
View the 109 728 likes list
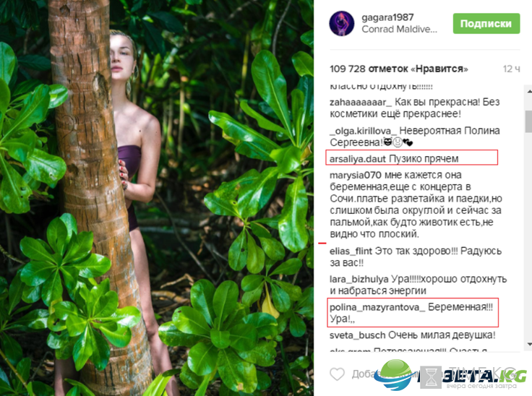click(399, 69)
